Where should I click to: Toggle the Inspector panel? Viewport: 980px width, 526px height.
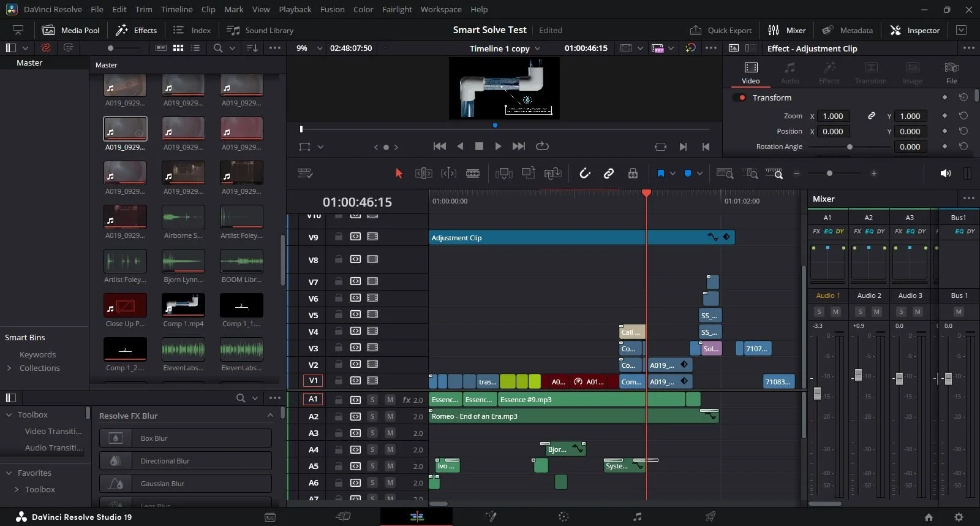pyautogui.click(x=915, y=30)
